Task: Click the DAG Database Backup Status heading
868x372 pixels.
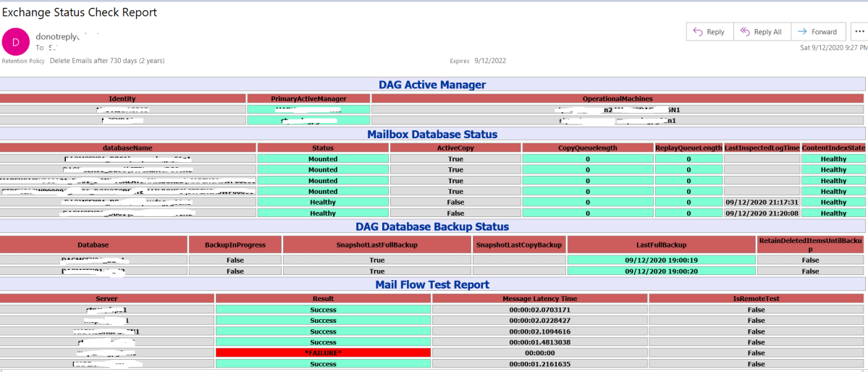Action: [432, 227]
